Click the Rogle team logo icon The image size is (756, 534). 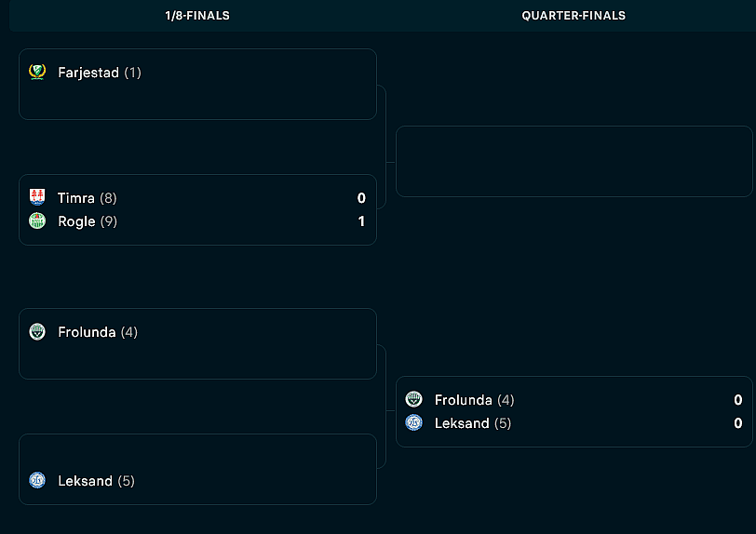click(37, 220)
